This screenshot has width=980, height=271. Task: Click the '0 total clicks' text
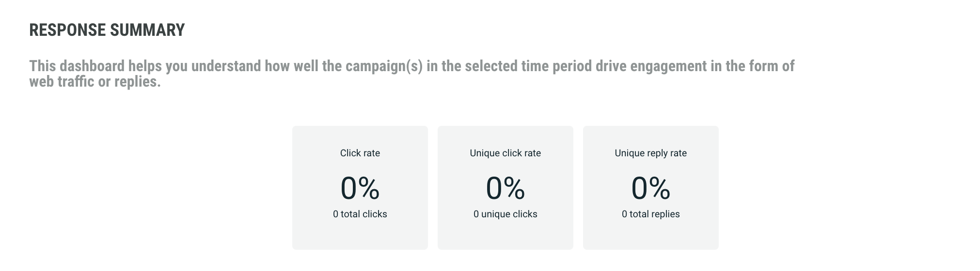point(360,214)
